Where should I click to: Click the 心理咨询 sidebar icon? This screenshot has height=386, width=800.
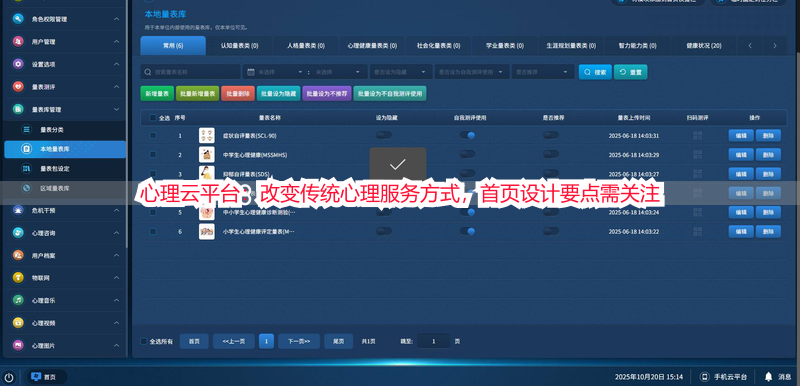coord(18,233)
